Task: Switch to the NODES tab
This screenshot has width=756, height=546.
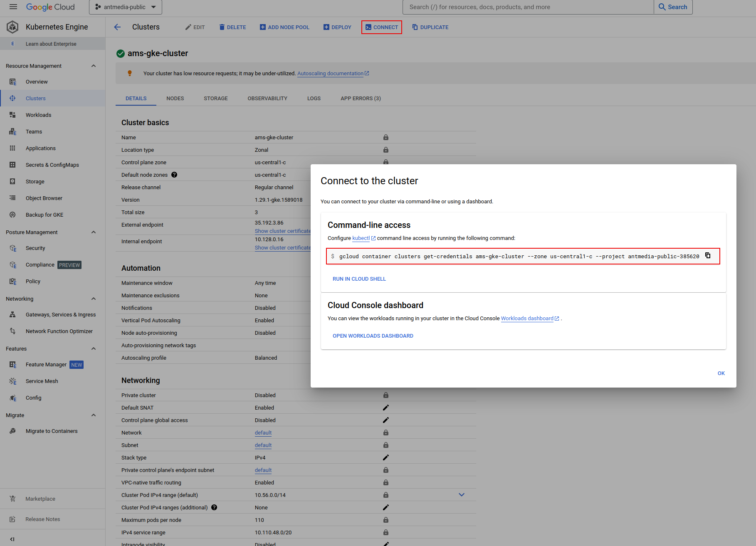Action: pos(175,99)
